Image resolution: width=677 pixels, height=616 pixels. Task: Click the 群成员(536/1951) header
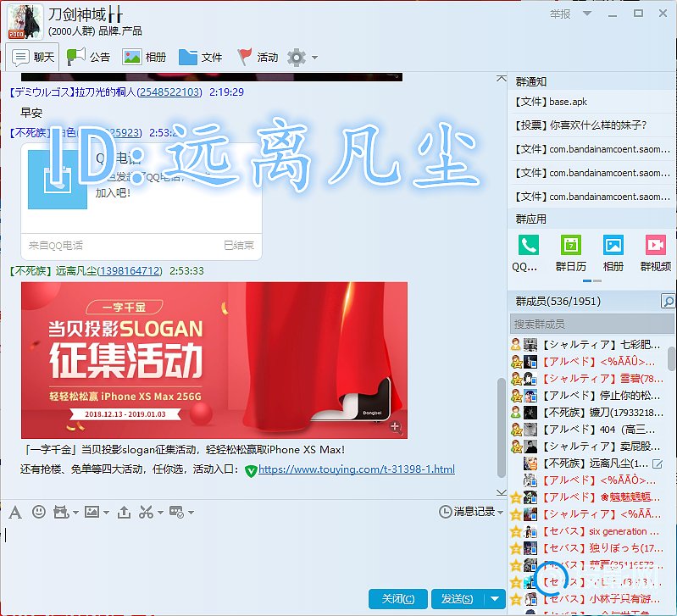click(558, 301)
